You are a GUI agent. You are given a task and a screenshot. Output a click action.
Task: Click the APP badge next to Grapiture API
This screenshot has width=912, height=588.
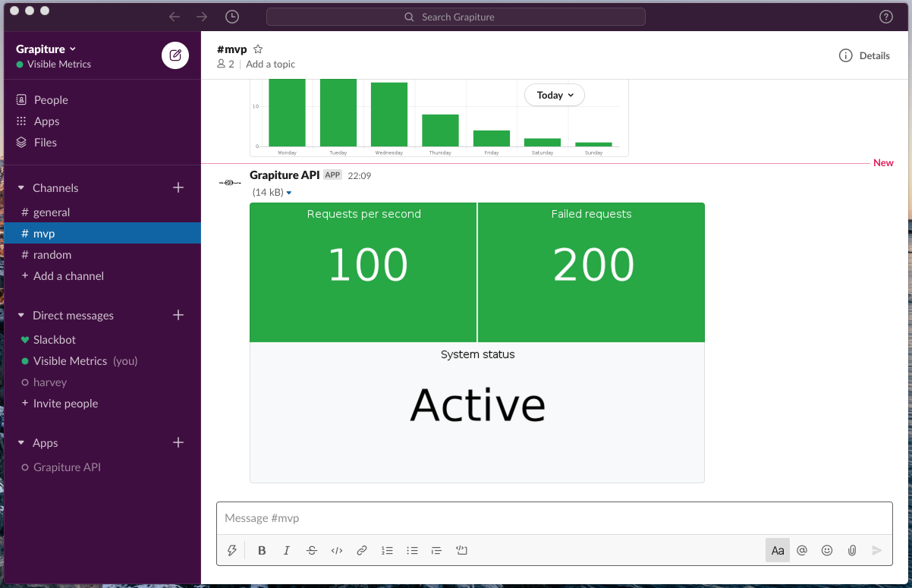[x=332, y=175]
